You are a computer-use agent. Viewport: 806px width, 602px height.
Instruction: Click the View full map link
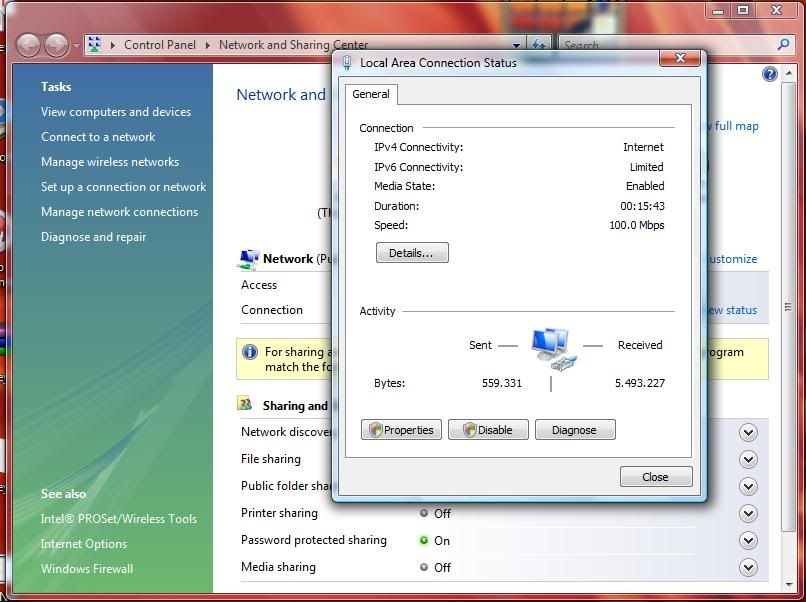(734, 126)
